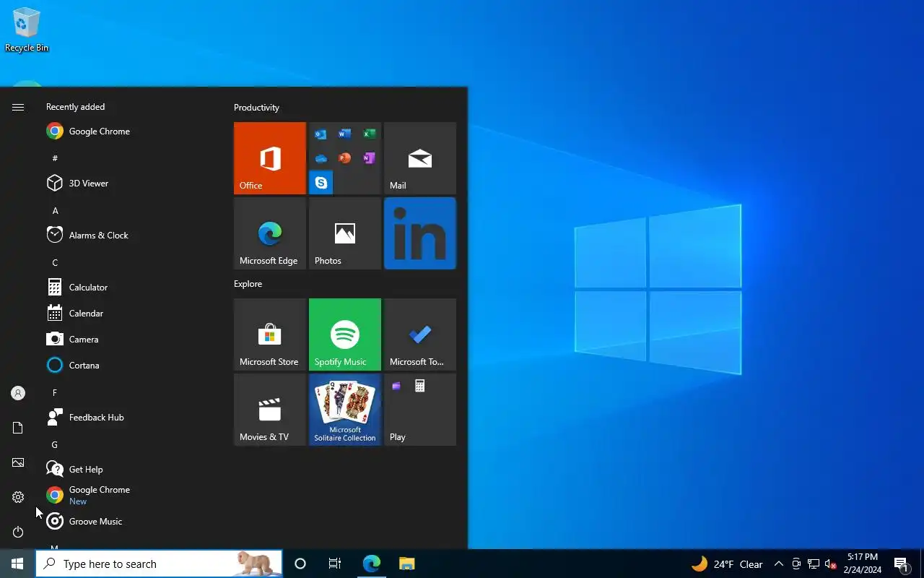This screenshot has height=578, width=924.
Task: Open Microsoft Solitaire Collection tile
Action: click(345, 410)
